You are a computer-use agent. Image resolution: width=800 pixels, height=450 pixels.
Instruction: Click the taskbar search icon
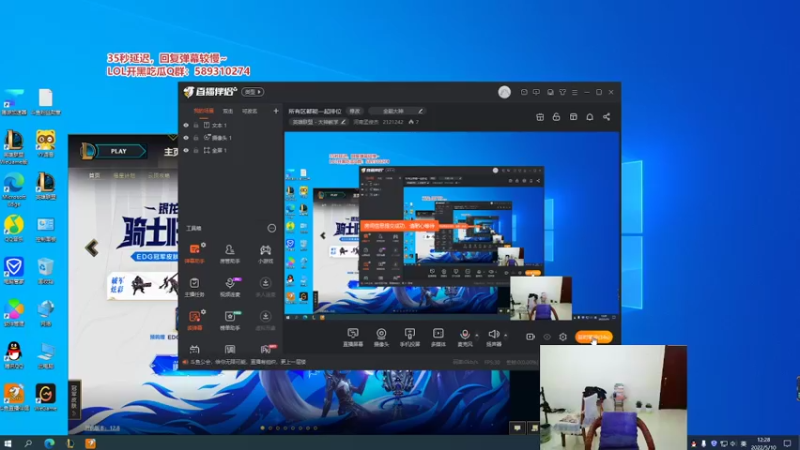click(28, 443)
